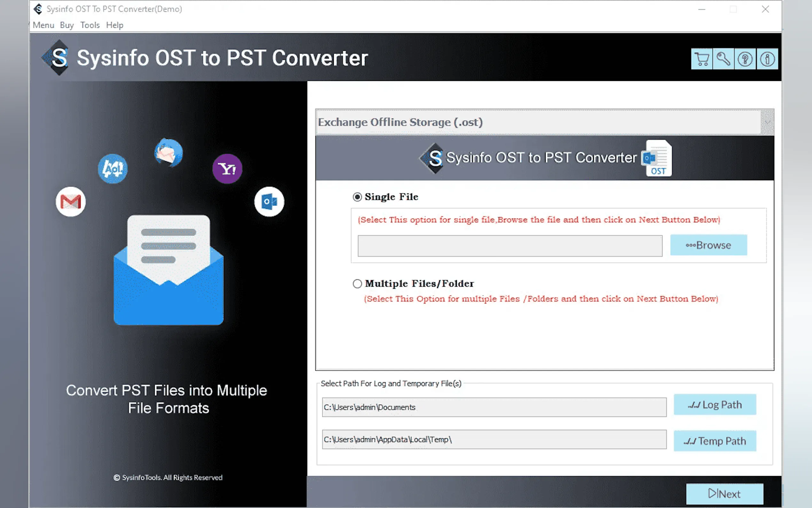Screen dimensions: 812x508
Task: Click the Gmail icon in left panel
Action: click(x=71, y=202)
